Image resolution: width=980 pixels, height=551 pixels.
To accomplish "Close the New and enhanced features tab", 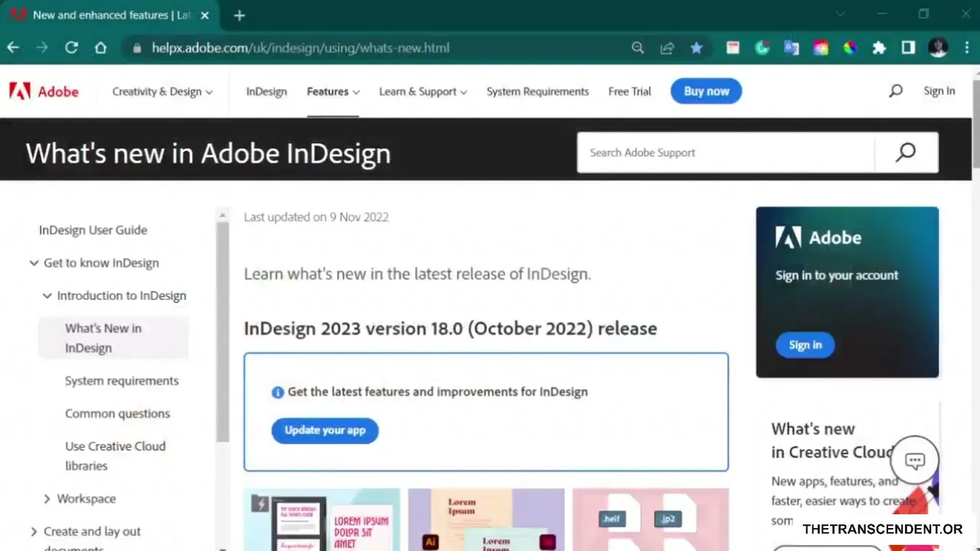I will 204,15.
